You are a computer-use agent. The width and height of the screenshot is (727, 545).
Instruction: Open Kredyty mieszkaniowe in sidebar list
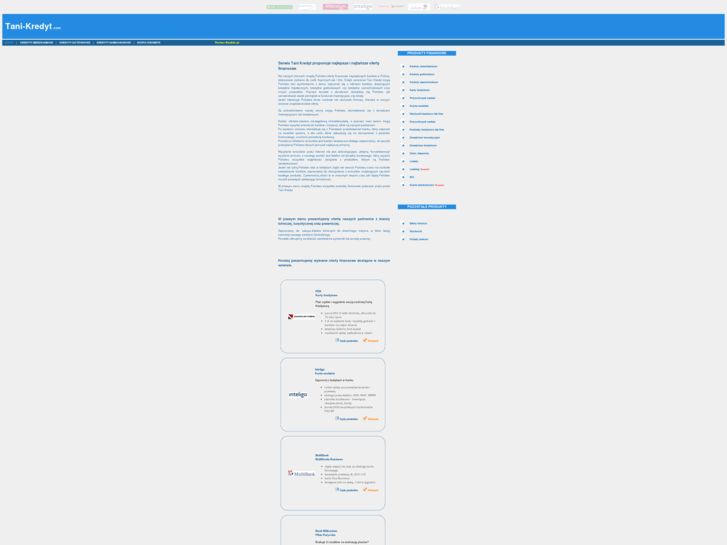pyautogui.click(x=423, y=66)
